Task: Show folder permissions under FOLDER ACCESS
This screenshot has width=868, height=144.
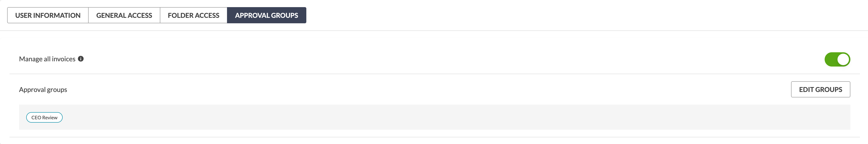Action: (193, 15)
